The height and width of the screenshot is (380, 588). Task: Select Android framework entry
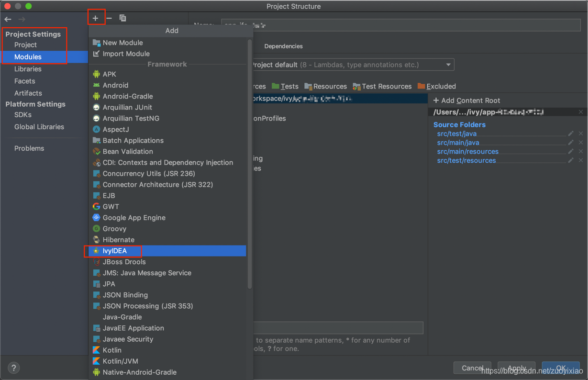click(167, 85)
